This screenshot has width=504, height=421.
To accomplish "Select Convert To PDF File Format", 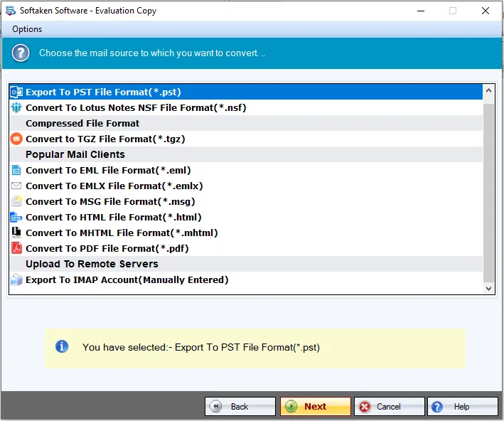I will coord(246,248).
